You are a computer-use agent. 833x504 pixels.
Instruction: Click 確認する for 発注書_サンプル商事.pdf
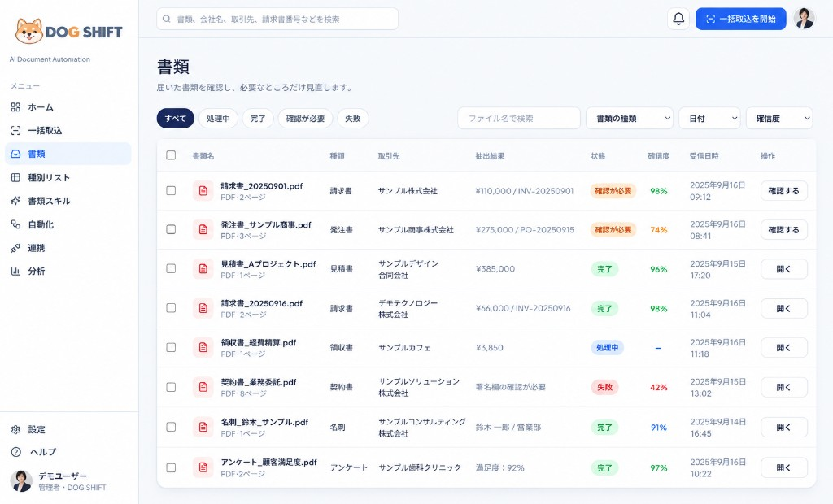[784, 230]
